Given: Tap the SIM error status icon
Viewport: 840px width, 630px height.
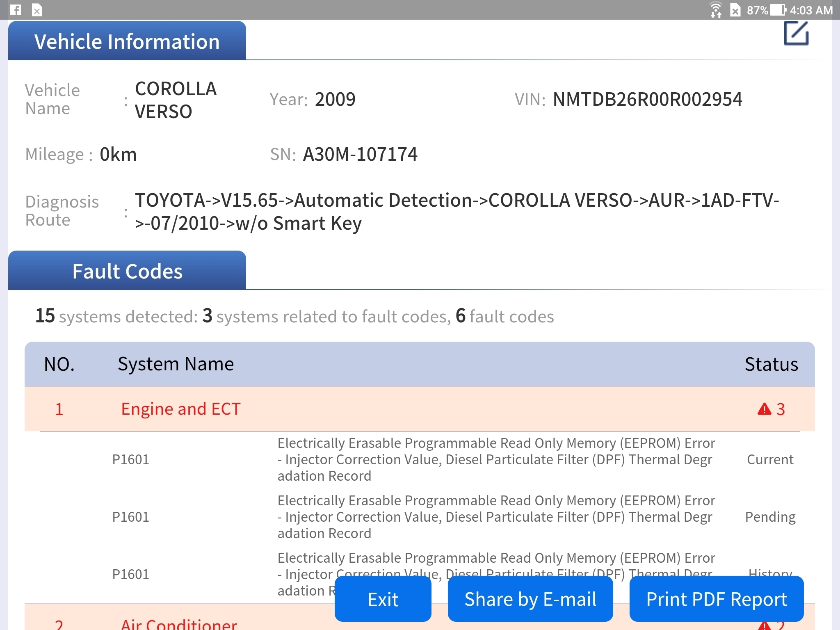Looking at the screenshot, I should pos(735,10).
